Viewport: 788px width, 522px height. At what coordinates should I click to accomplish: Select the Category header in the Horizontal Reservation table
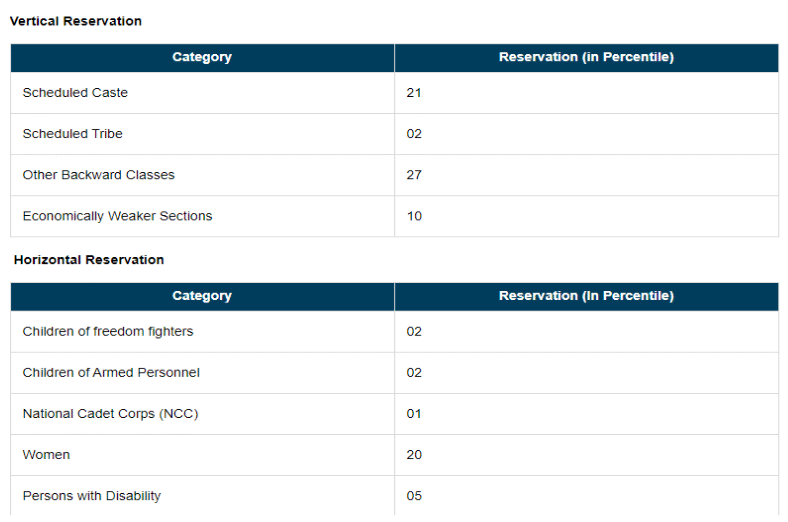click(202, 296)
